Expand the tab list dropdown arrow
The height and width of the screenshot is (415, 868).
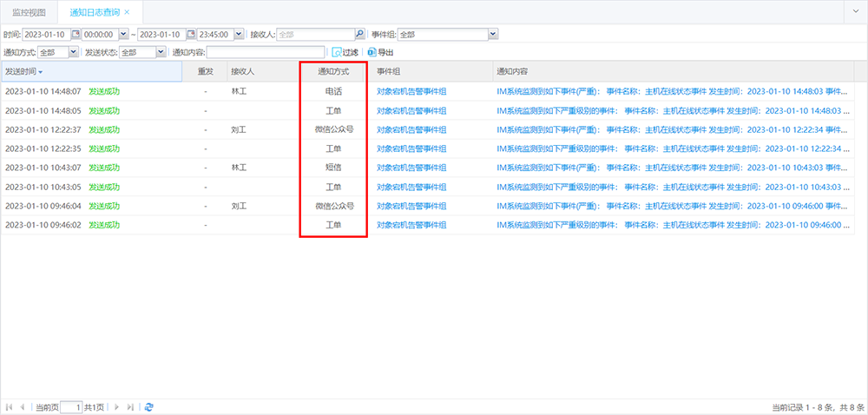click(856, 11)
